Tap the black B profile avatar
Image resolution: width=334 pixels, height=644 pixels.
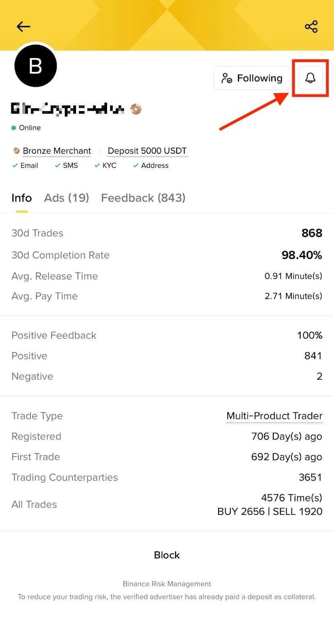[35, 66]
